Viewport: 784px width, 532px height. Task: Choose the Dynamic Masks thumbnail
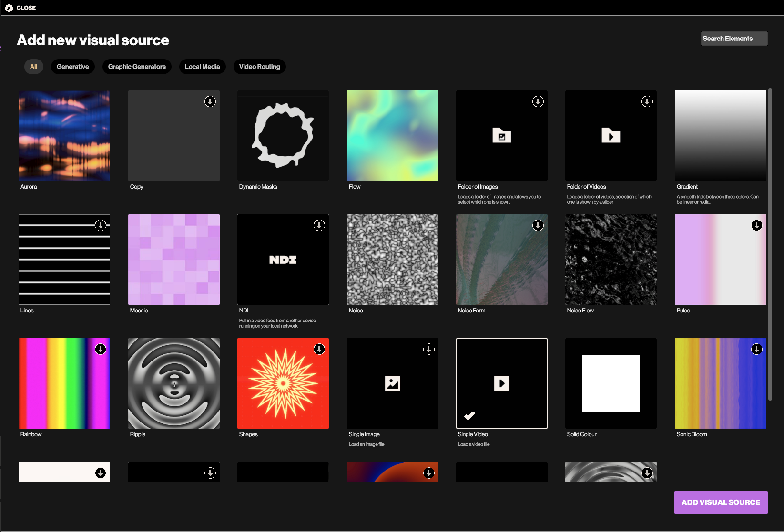point(283,136)
